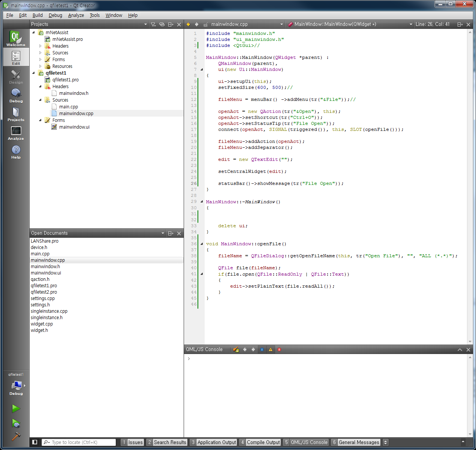This screenshot has height=450, width=476.
Task: Start debugging with the debug-run button
Action: pos(16,423)
